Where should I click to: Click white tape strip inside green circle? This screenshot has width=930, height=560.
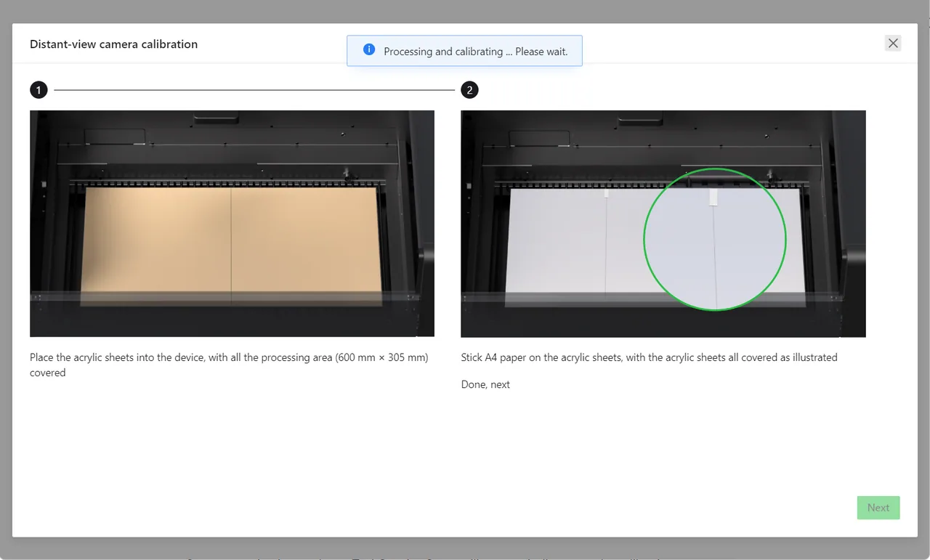click(x=713, y=197)
